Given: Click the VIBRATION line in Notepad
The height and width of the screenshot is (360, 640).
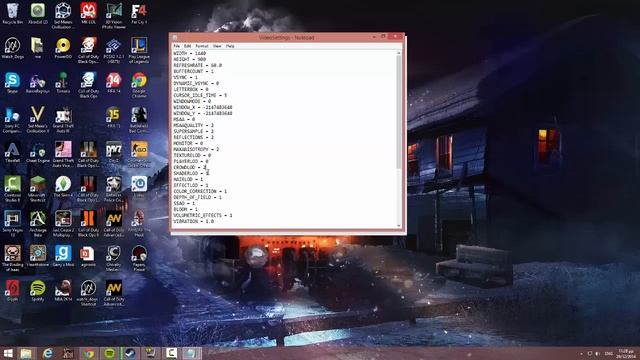Looking at the screenshot, I should point(193,221).
